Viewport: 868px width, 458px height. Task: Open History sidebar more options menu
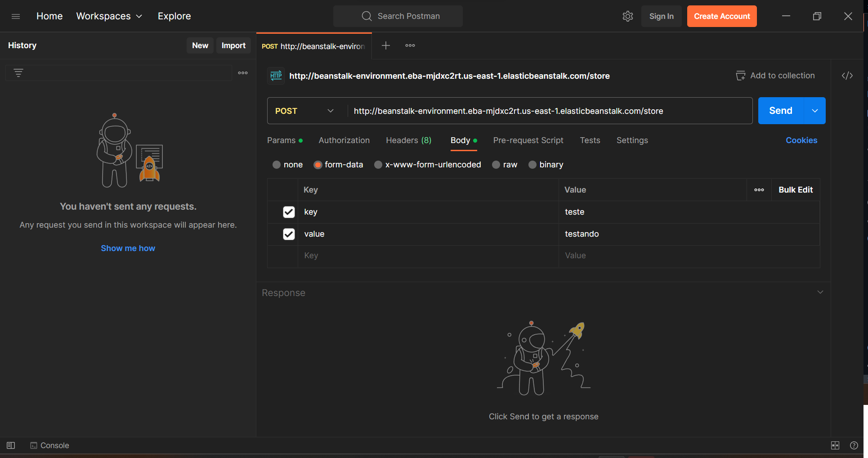point(243,73)
